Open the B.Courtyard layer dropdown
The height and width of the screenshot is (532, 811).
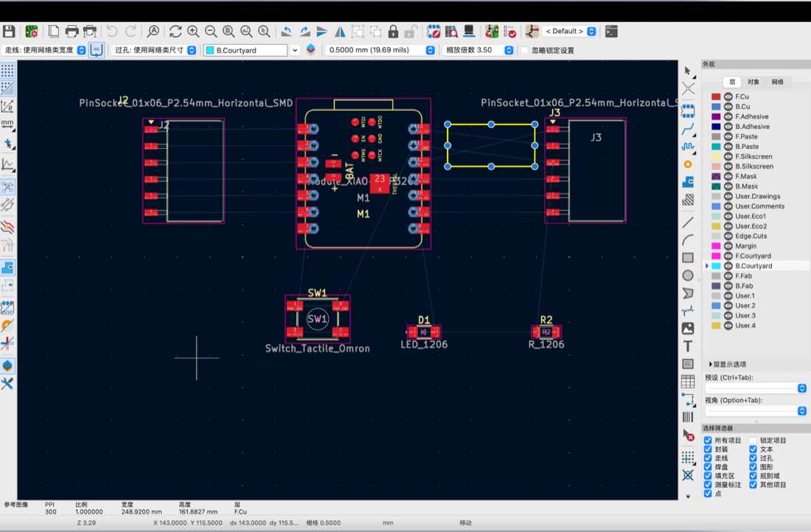251,50
